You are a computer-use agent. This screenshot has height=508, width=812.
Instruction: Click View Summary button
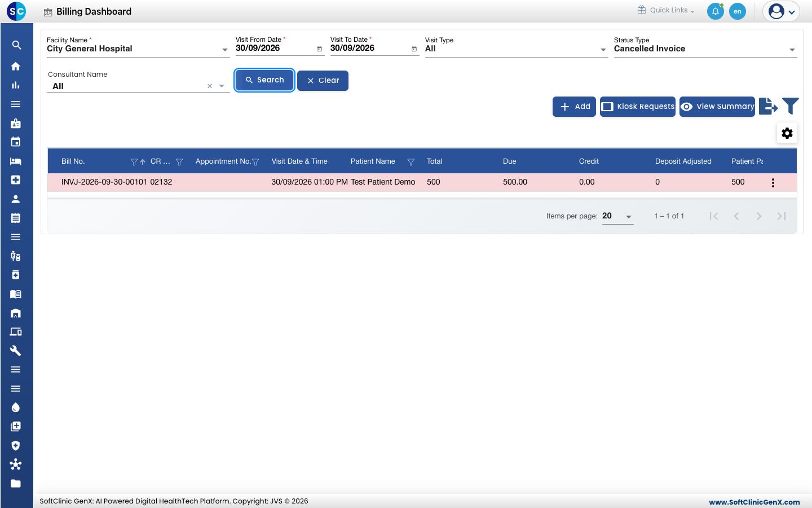coord(717,107)
